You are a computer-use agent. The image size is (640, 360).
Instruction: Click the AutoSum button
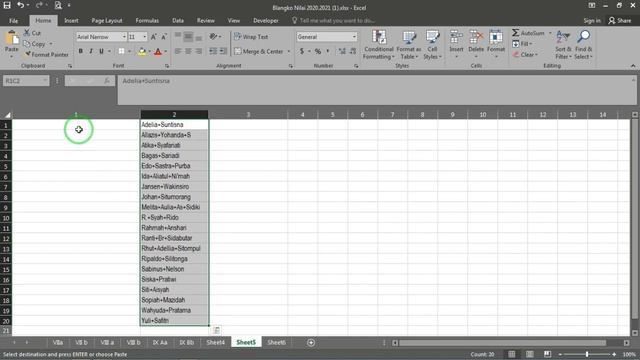click(528, 33)
